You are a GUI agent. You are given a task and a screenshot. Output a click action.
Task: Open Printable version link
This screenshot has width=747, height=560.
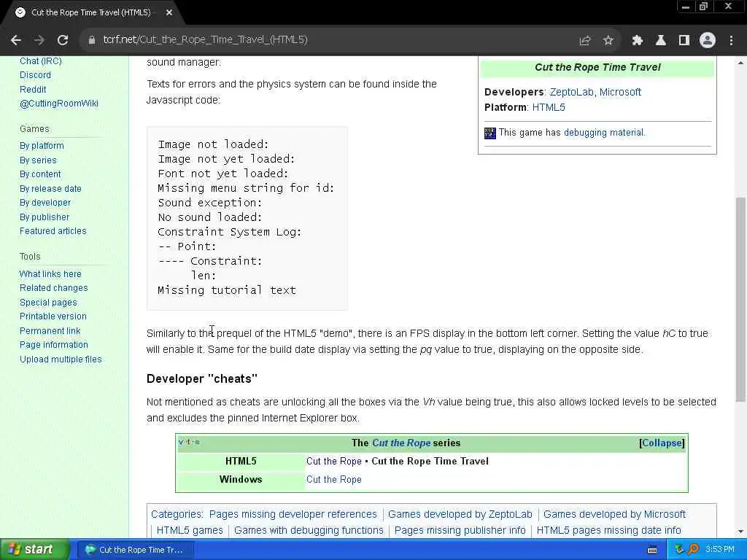(x=53, y=316)
